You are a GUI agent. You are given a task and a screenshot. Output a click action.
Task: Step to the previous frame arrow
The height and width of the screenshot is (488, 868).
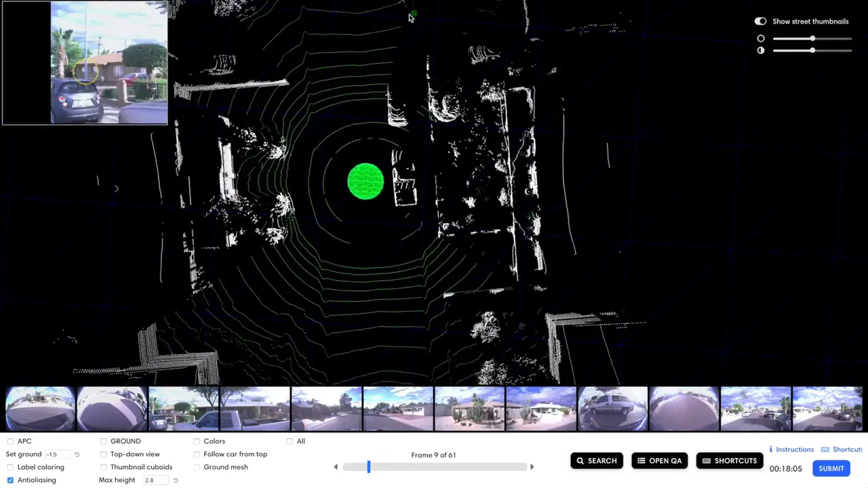[x=336, y=467]
